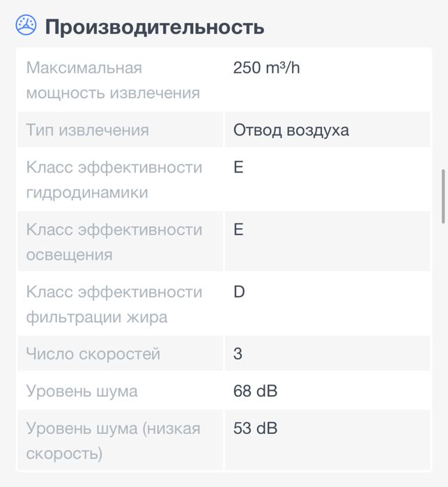448x487 pixels.
Task: Select the first Уровень шума label
Action: pos(82,392)
